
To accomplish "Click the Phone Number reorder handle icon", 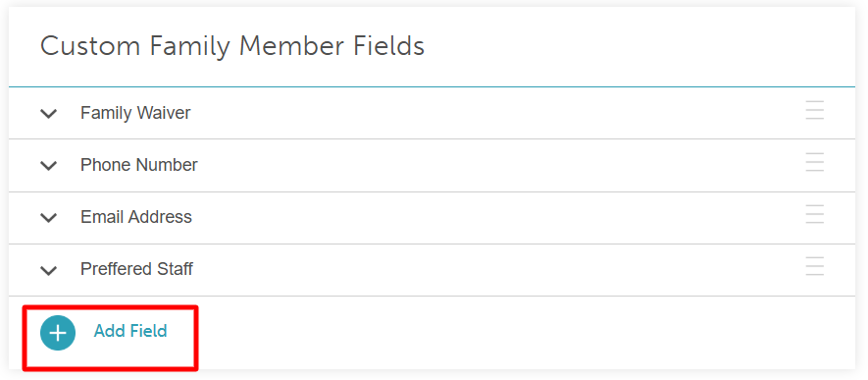I will pyautogui.click(x=815, y=162).
